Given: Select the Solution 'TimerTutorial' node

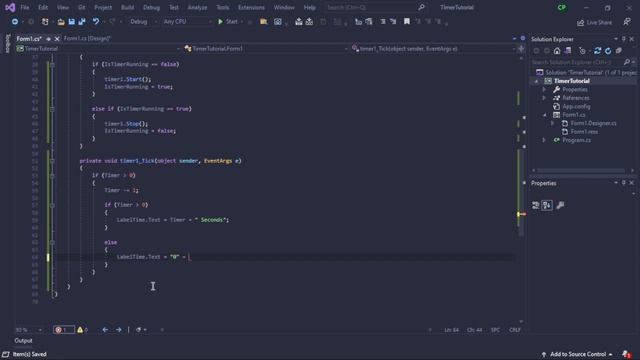Looking at the screenshot, I should tap(587, 72).
